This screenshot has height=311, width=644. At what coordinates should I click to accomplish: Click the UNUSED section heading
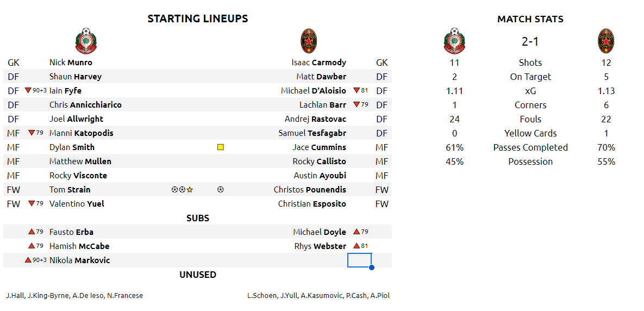pos(198,275)
